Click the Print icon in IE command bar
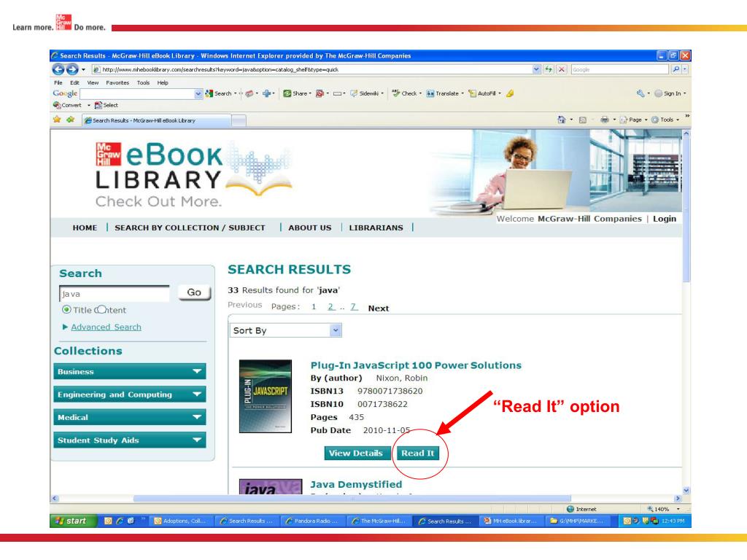This screenshot has width=747, height=560. (x=605, y=120)
